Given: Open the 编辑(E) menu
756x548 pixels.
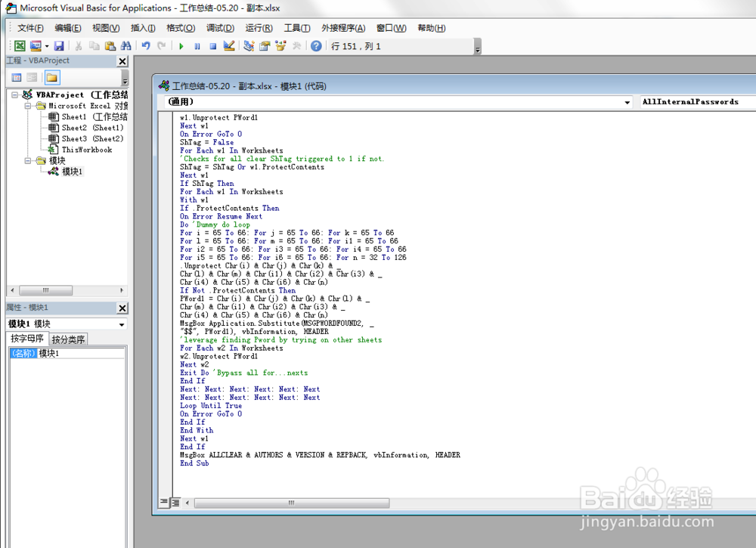Looking at the screenshot, I should click(68, 28).
